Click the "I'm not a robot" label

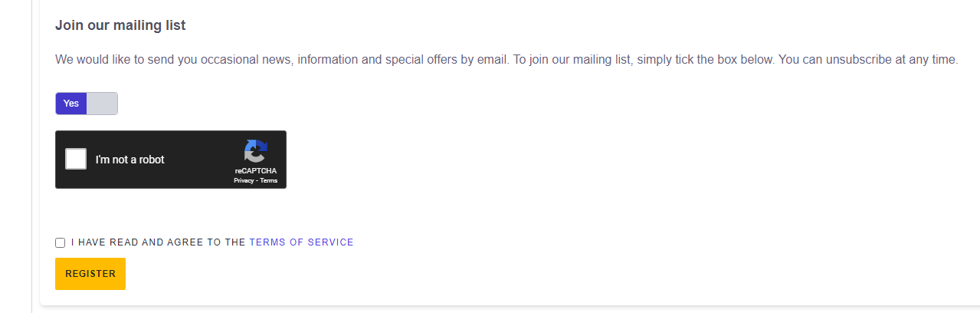130,160
